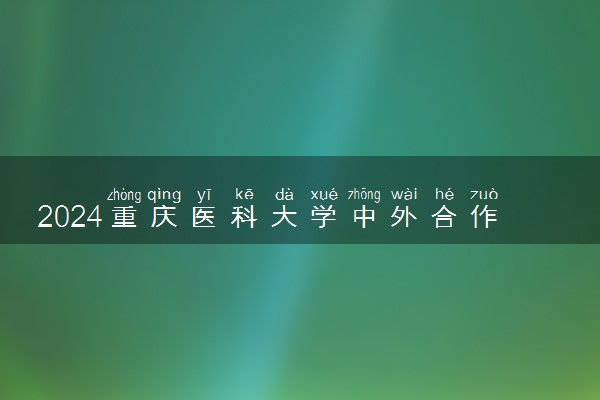Image resolution: width=600 pixels, height=400 pixels.
Task: Click the character "重" in the banner
Action: tap(124, 217)
